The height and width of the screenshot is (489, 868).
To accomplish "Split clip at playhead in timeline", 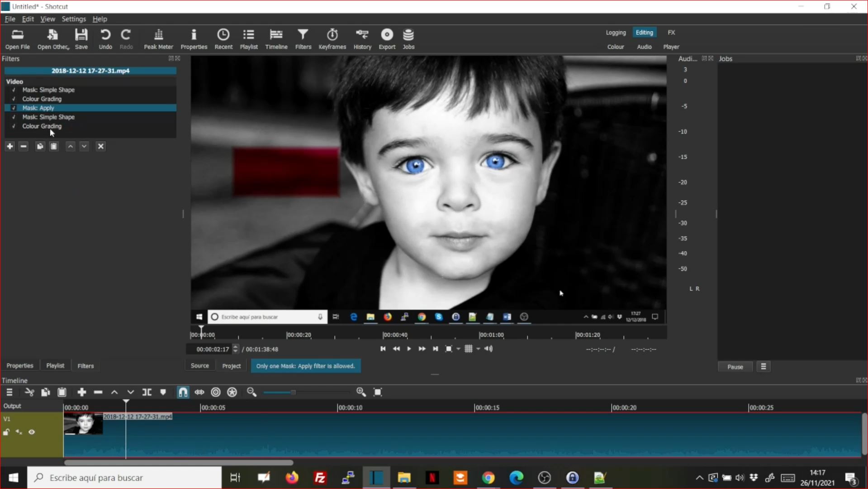I will tap(147, 392).
